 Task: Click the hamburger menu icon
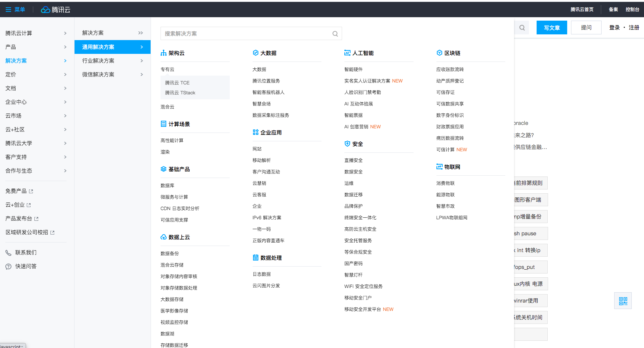[8, 10]
